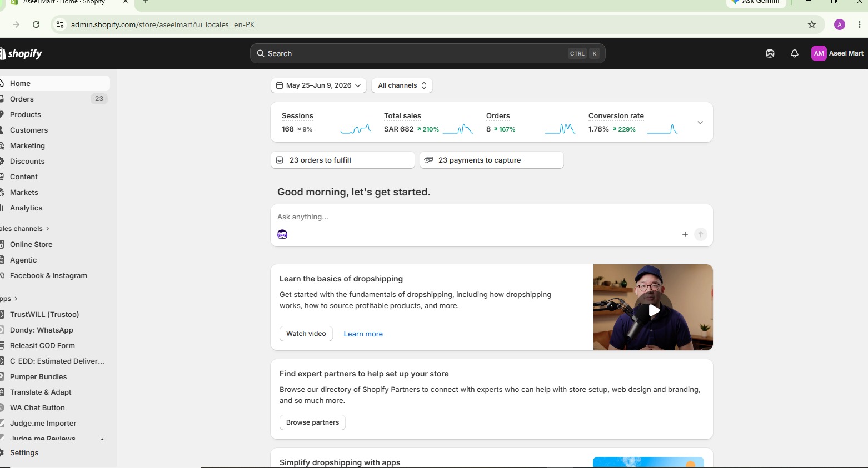Click the browser address bar URL

click(163, 24)
